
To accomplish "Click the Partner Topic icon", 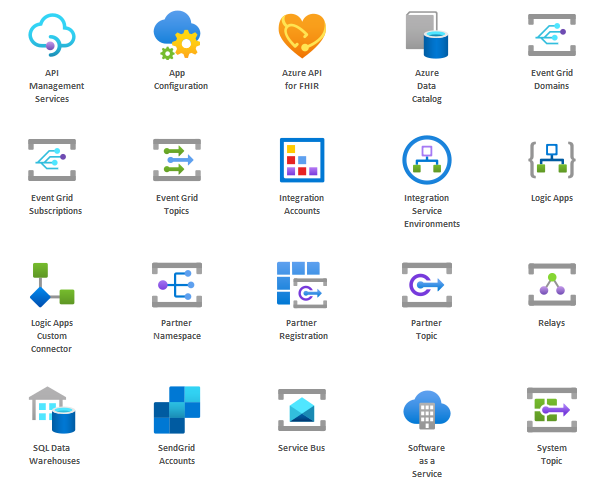I will click(427, 285).
